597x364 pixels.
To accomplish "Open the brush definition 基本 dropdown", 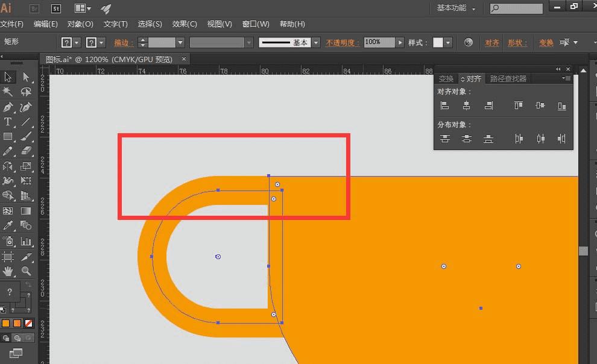I will point(315,43).
